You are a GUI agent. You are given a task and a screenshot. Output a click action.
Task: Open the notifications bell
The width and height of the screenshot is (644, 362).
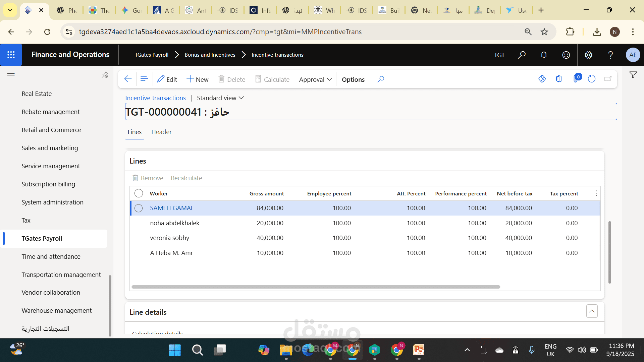click(x=544, y=55)
